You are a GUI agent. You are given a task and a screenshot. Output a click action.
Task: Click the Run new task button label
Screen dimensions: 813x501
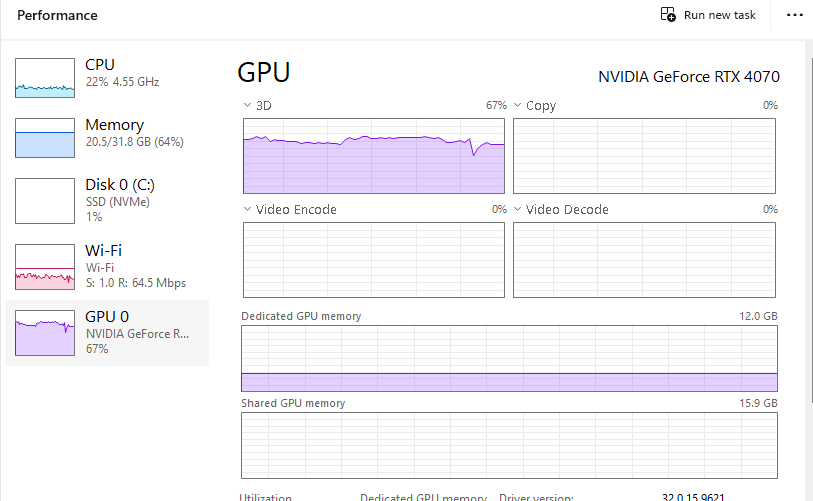[x=720, y=15]
